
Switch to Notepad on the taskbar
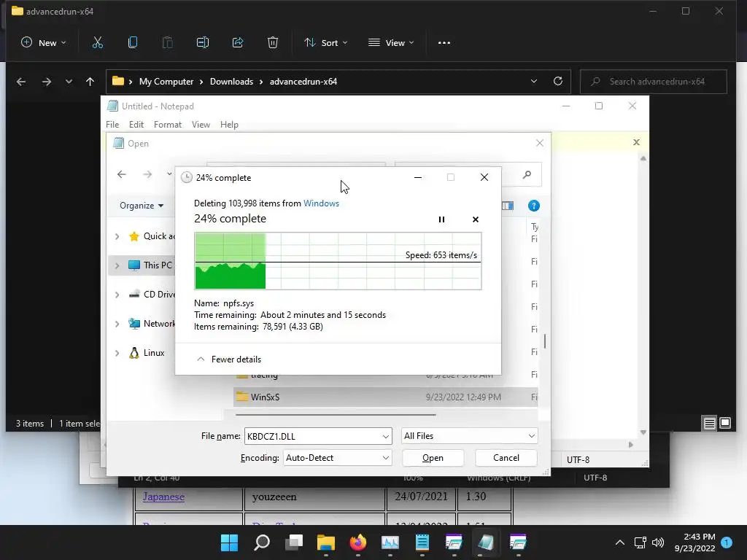422,542
